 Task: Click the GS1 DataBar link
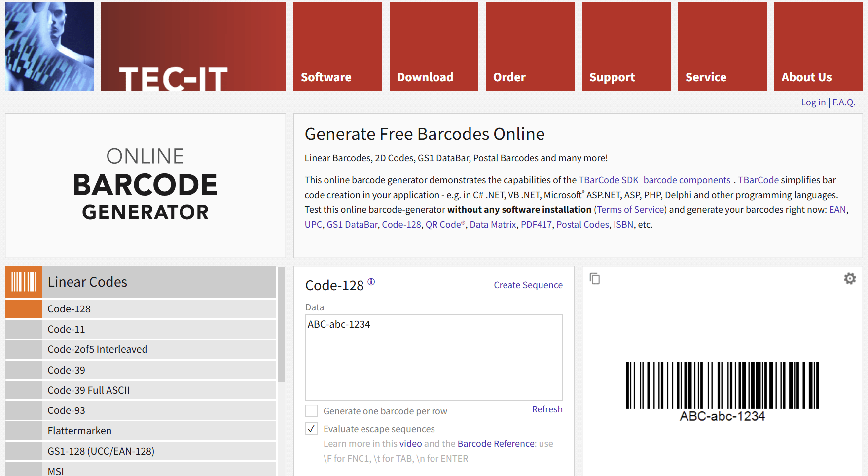pyautogui.click(x=352, y=224)
